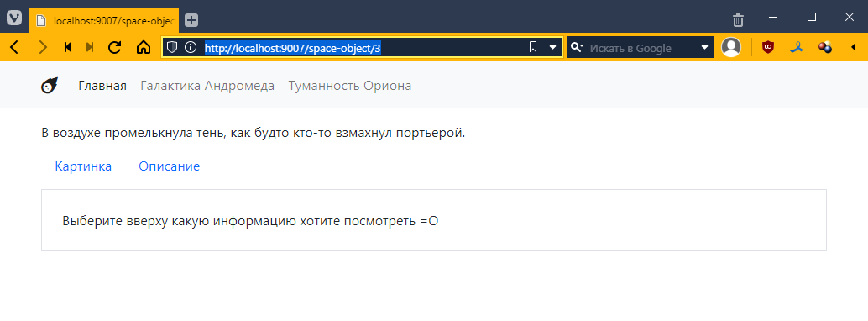
Task: Bookmark this page
Action: click(532, 47)
